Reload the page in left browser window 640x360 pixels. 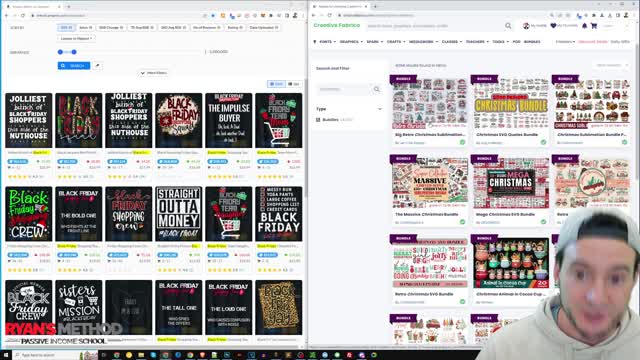tap(23, 16)
